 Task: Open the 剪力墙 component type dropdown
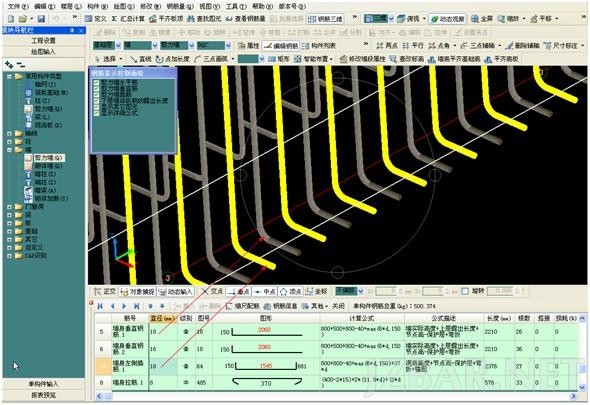[x=177, y=46]
